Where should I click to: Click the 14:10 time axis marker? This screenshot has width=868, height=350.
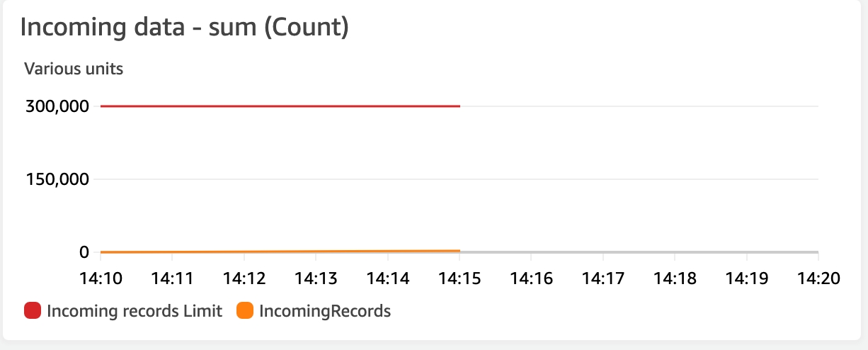tap(101, 278)
